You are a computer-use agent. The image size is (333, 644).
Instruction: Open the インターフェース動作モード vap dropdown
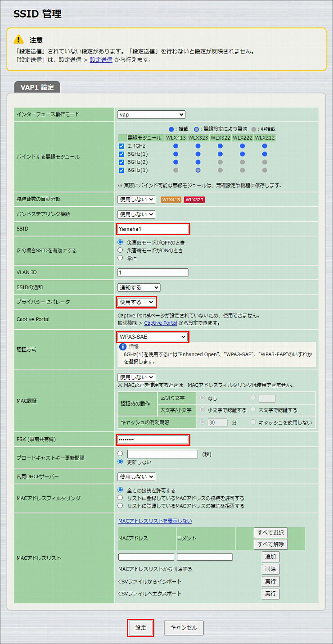[x=151, y=115]
